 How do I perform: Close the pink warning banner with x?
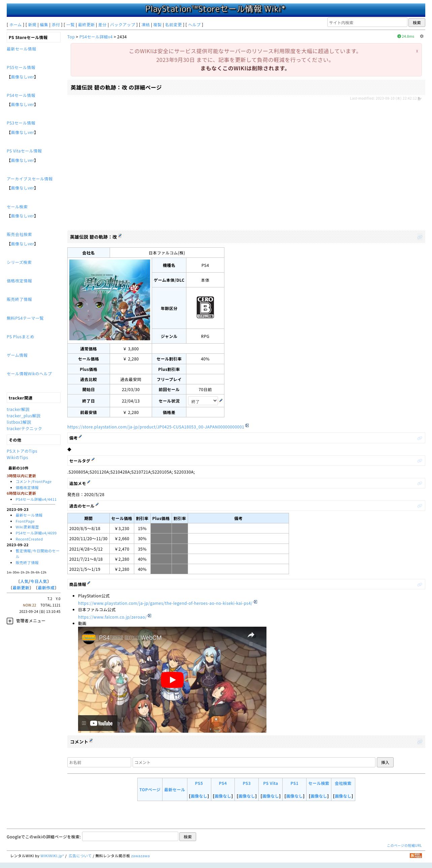(417, 51)
